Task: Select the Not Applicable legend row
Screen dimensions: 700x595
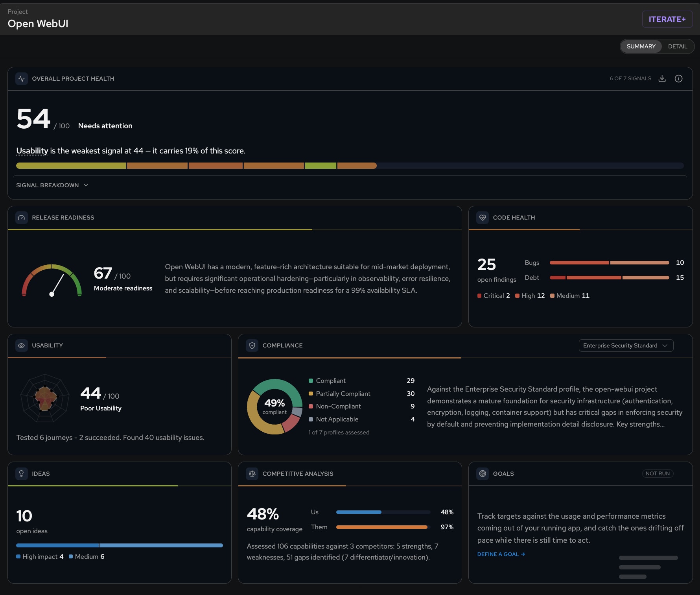Action: 361,419
